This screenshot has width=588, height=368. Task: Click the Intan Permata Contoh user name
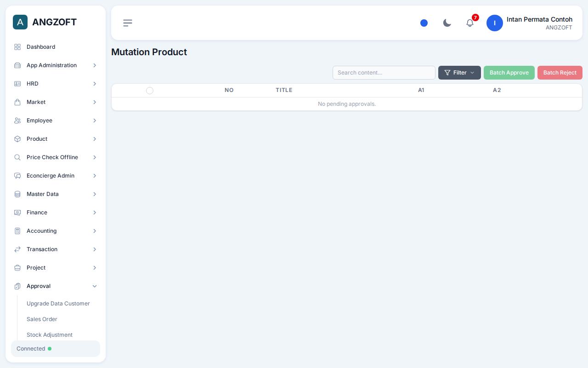(539, 19)
